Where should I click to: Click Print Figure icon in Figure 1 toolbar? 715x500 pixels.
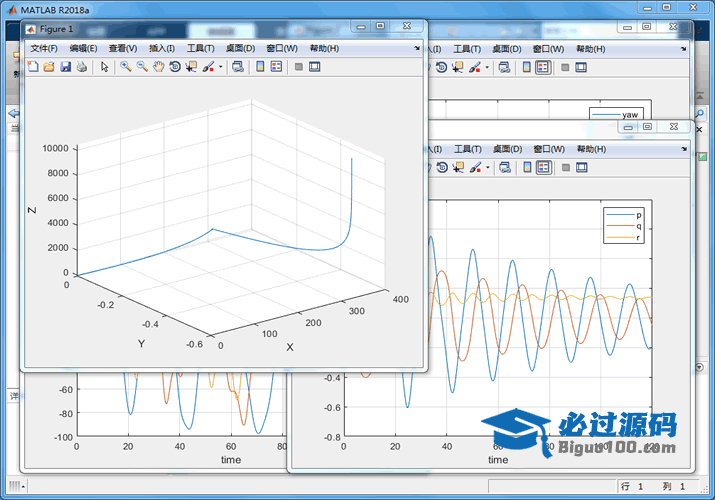(x=82, y=67)
